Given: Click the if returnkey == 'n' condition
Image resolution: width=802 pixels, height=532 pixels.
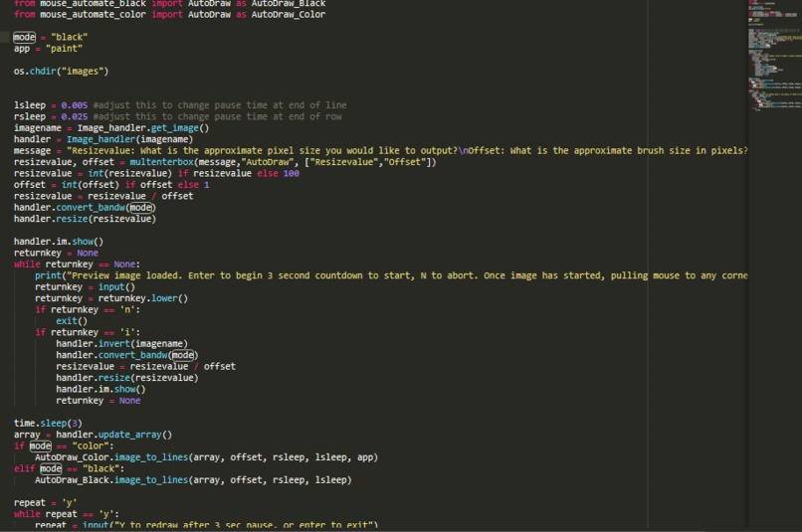Looking at the screenshot, I should pos(88,309).
